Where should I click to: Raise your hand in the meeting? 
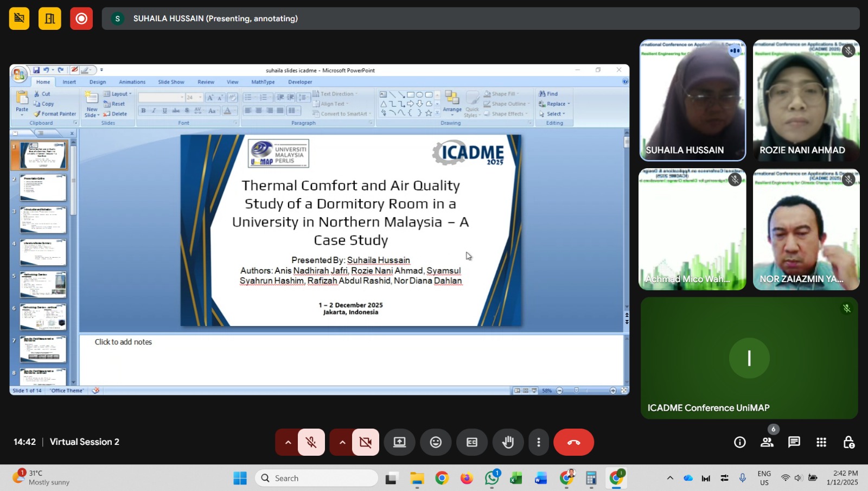pyautogui.click(x=508, y=442)
